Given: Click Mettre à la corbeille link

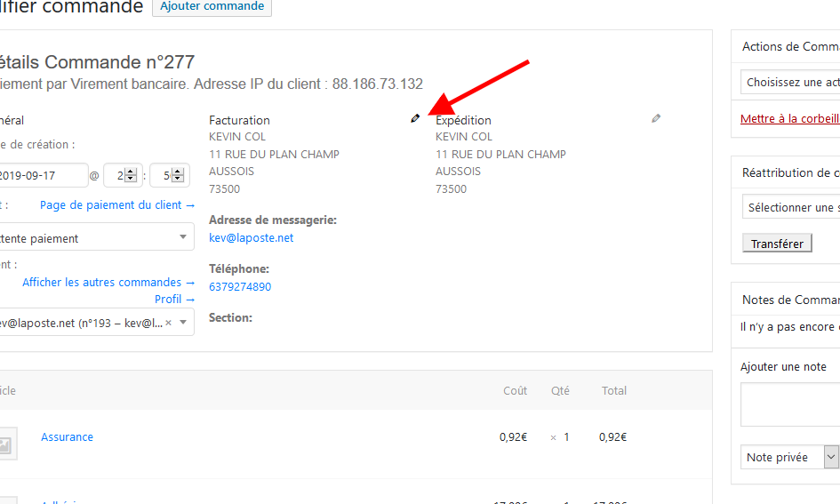Looking at the screenshot, I should [x=789, y=119].
